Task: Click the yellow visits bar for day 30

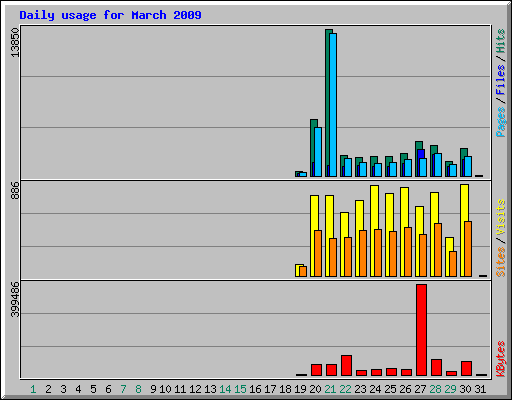Action: coord(463,230)
